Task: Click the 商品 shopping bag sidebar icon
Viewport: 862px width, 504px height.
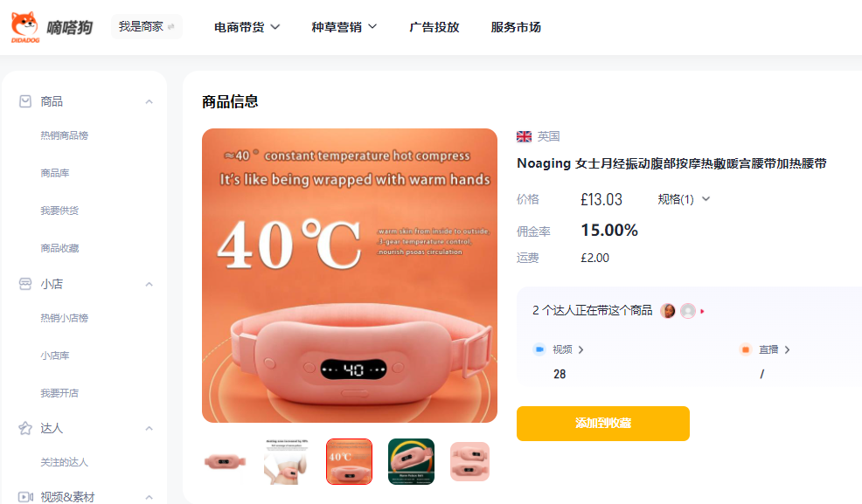Action: tap(25, 101)
